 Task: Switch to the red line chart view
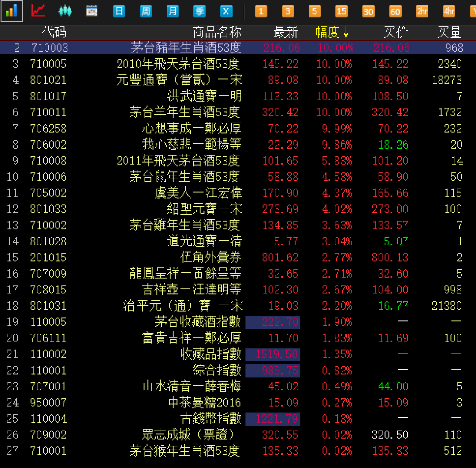pyautogui.click(x=38, y=11)
